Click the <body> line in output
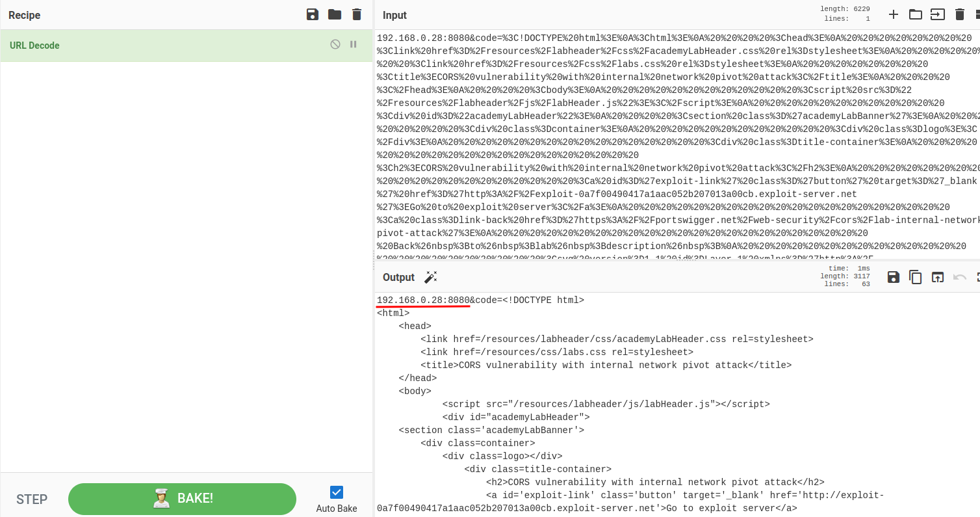This screenshot has height=517, width=980. tap(415, 391)
